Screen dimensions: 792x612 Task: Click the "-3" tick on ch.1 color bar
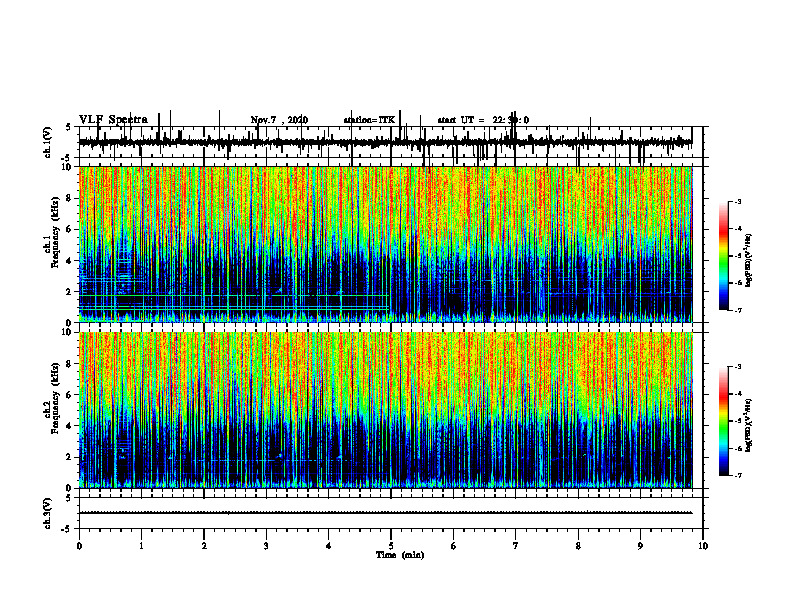point(738,201)
